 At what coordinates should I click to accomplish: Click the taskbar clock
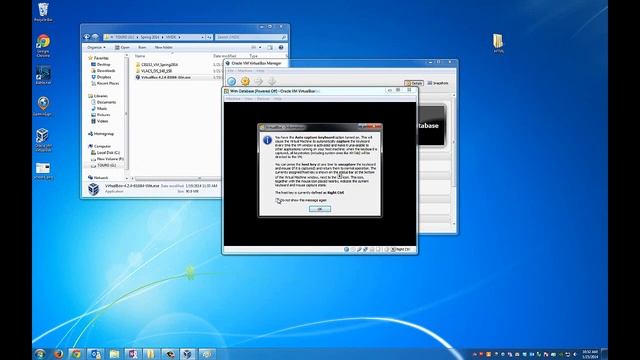pos(590,354)
